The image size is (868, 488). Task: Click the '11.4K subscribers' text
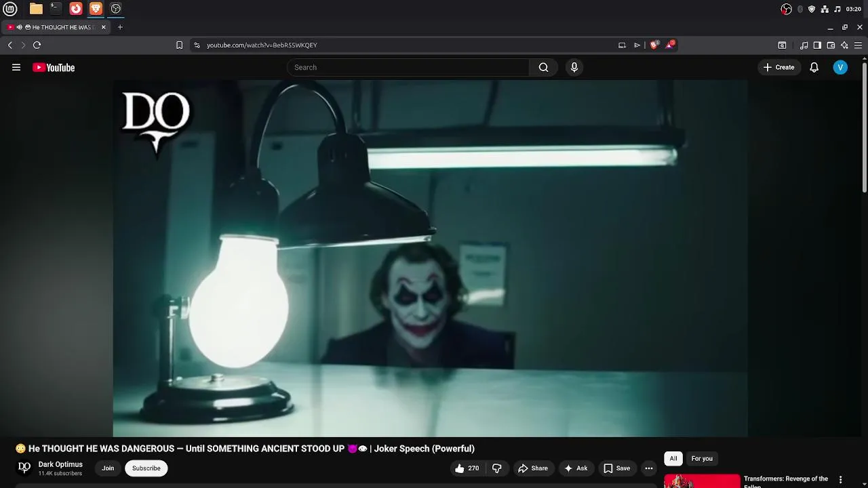point(60,474)
